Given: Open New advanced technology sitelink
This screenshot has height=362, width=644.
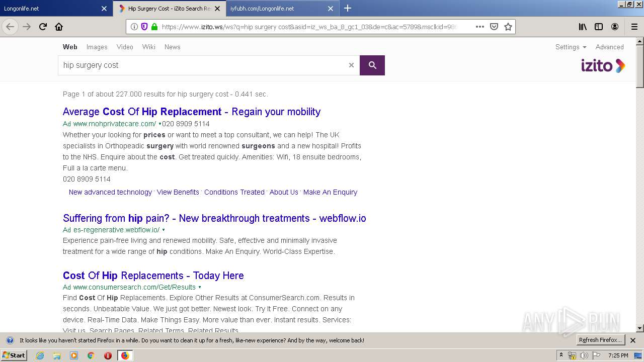Looking at the screenshot, I should click(x=110, y=192).
